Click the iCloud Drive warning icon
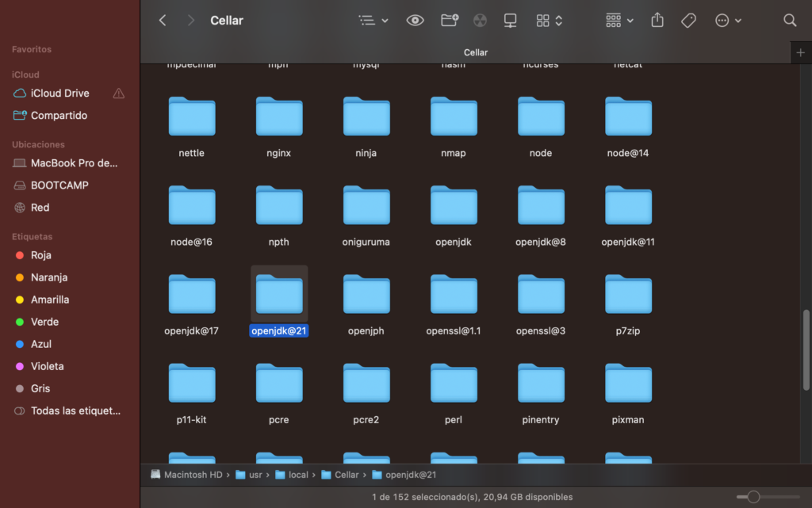Image resolution: width=812 pixels, height=508 pixels. click(119, 94)
